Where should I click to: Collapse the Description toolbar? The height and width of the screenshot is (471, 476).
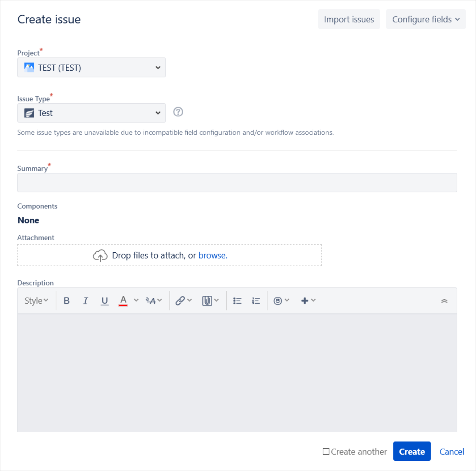point(445,300)
